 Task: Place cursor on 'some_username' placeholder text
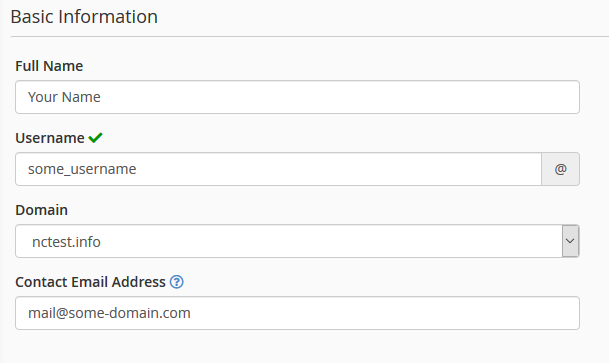pos(82,169)
